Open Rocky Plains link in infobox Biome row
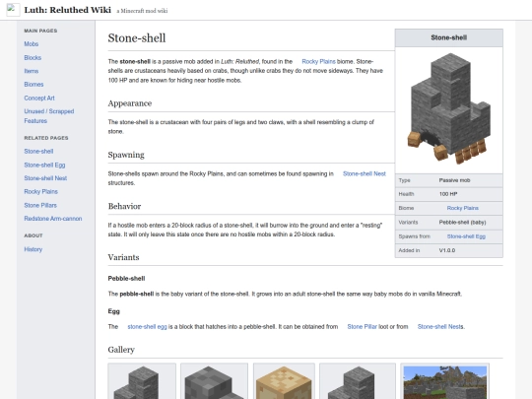Screen dimensions: 532x399 pyautogui.click(x=463, y=208)
